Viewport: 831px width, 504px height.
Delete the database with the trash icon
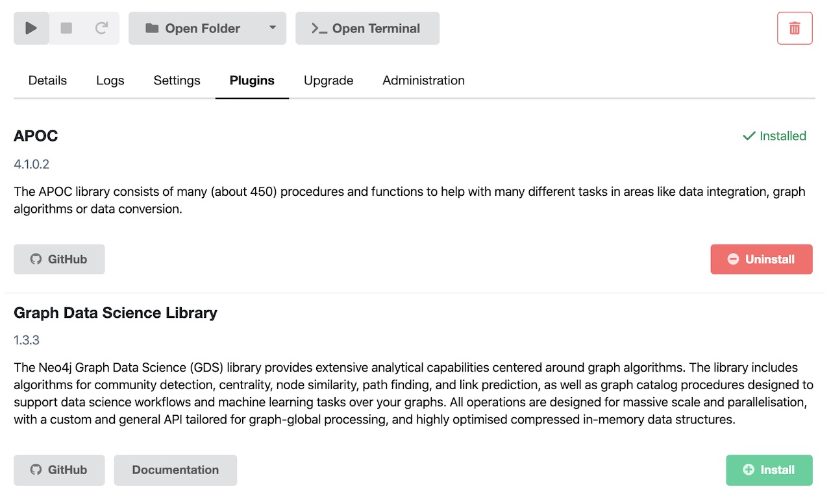point(795,28)
